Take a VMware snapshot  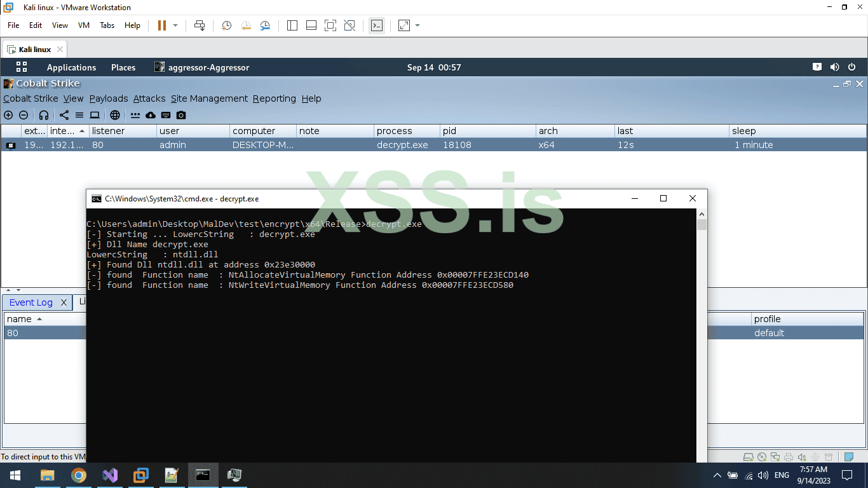coord(227,25)
